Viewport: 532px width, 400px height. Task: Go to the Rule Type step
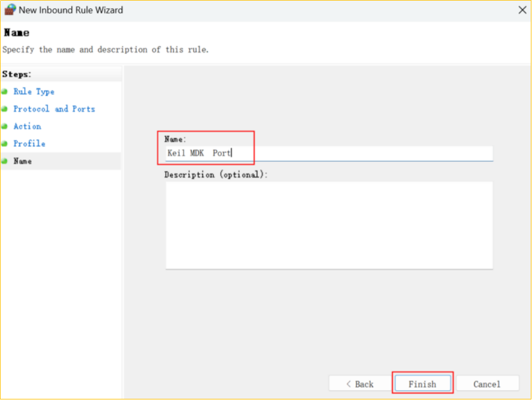point(34,92)
